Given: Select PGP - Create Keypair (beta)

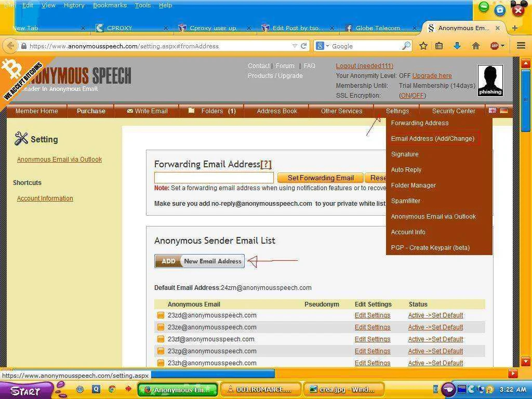Looking at the screenshot, I should [x=430, y=248].
